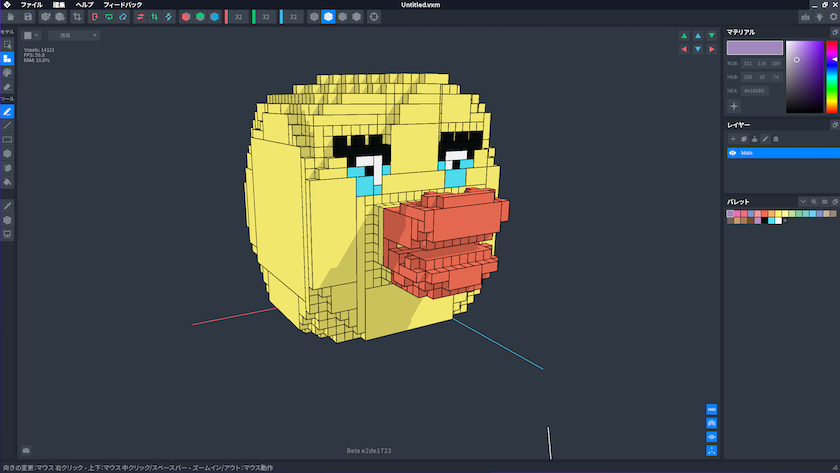The image size is (840, 473).
Task: Click the blue diagonal flip arrows icon
Action: [169, 17]
